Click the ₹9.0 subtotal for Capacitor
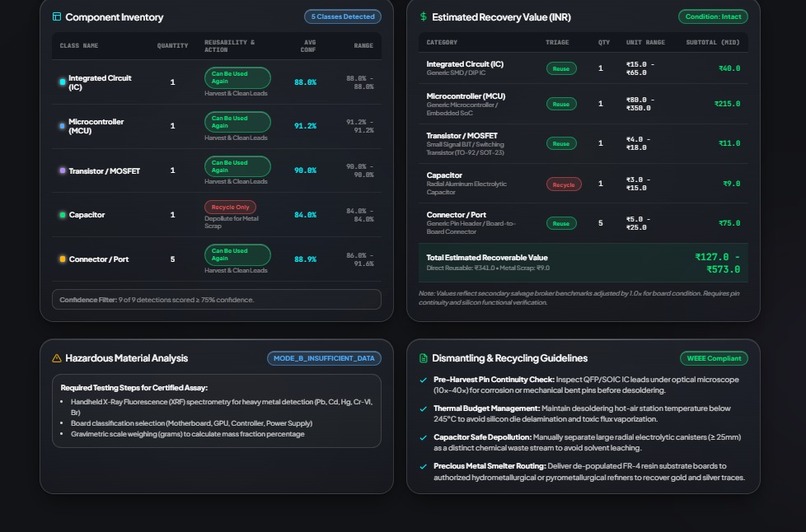The image size is (806, 532). 731,184
